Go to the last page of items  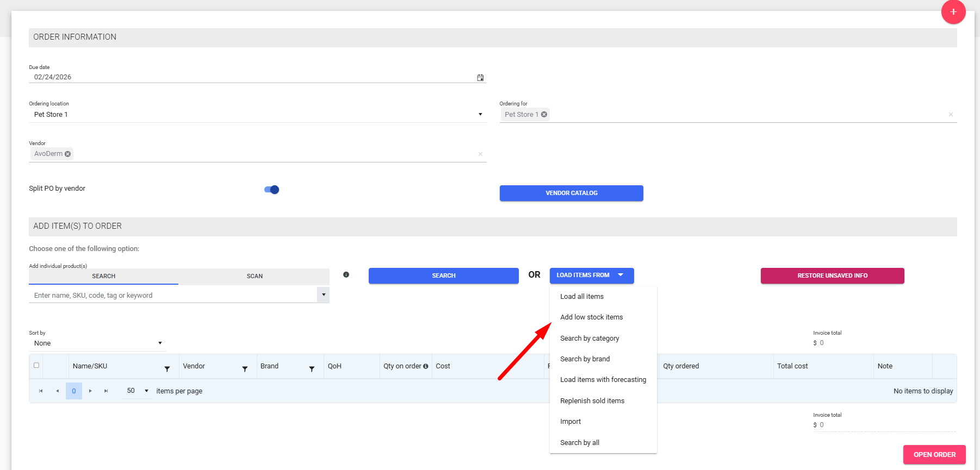[x=106, y=391]
